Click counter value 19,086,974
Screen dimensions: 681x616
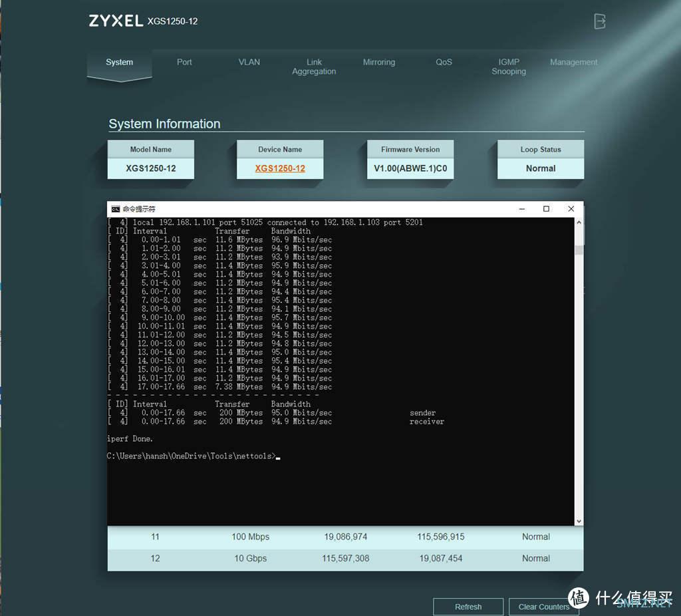(x=346, y=537)
